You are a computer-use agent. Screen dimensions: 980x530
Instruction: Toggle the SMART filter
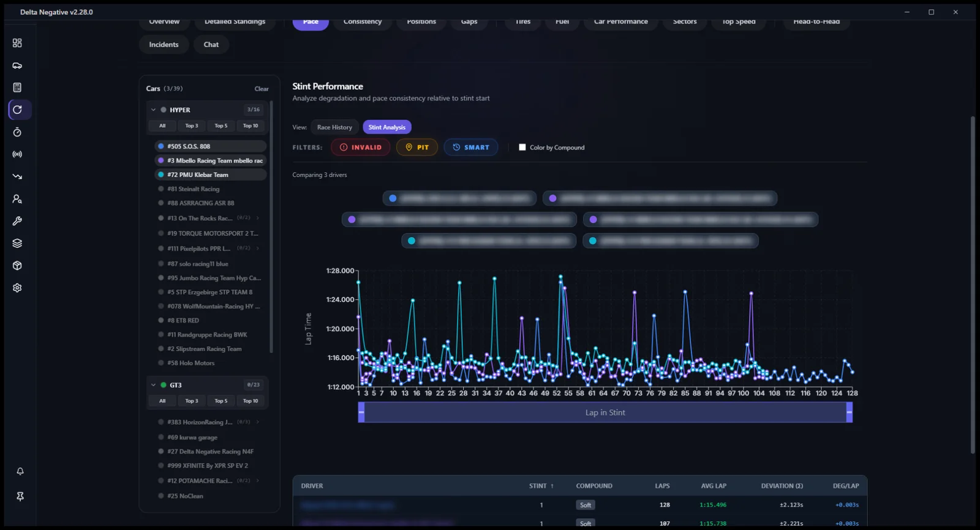point(471,147)
